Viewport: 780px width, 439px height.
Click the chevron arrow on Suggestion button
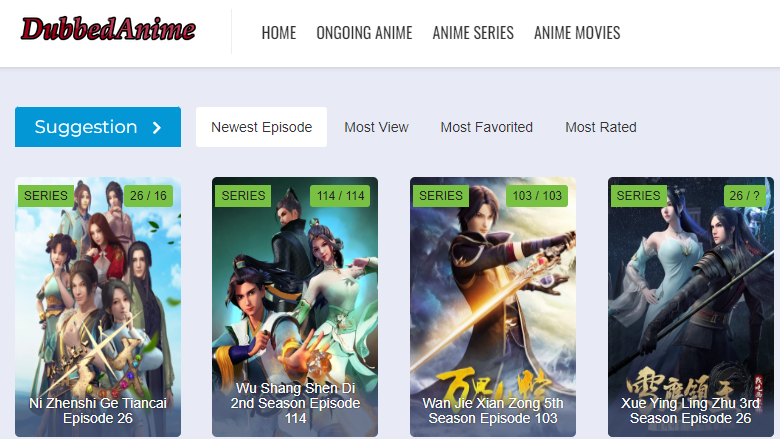point(157,128)
